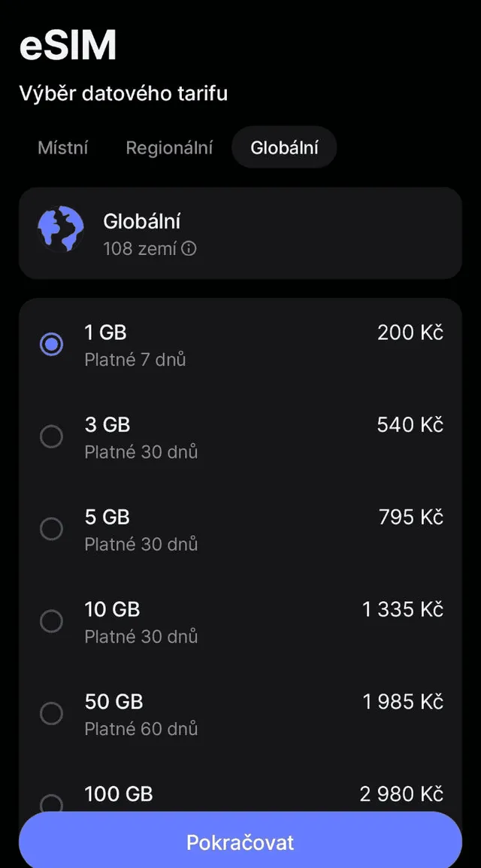481x868 pixels.
Task: Click the 795 Kč price label
Action: pos(411,517)
